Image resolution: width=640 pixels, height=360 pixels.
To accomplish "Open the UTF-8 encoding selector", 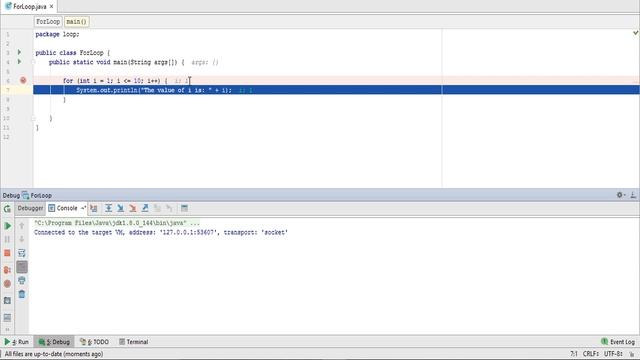I will click(x=613, y=354).
